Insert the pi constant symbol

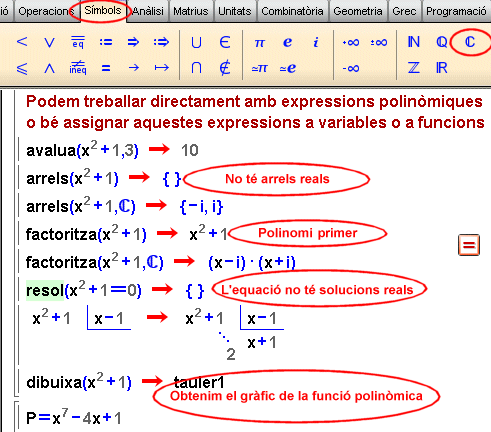(x=259, y=43)
